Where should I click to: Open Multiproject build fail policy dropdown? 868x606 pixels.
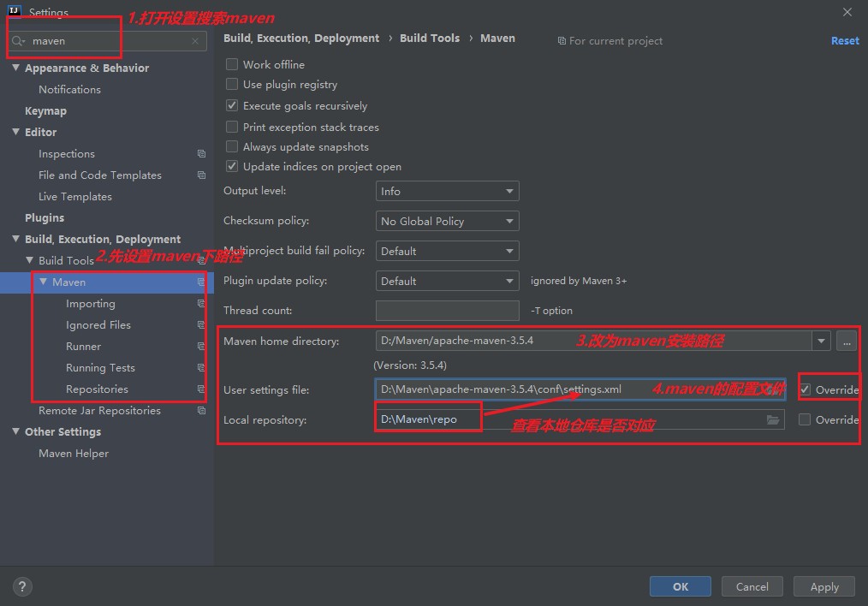pos(448,251)
